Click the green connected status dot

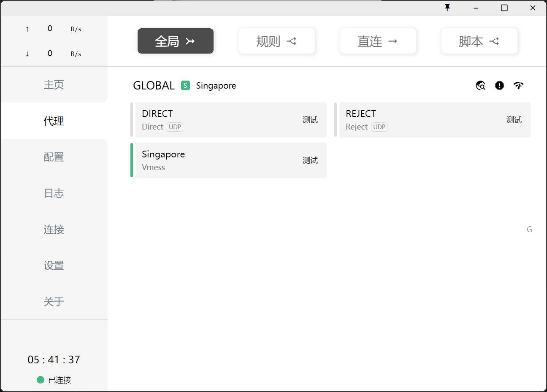[41, 380]
